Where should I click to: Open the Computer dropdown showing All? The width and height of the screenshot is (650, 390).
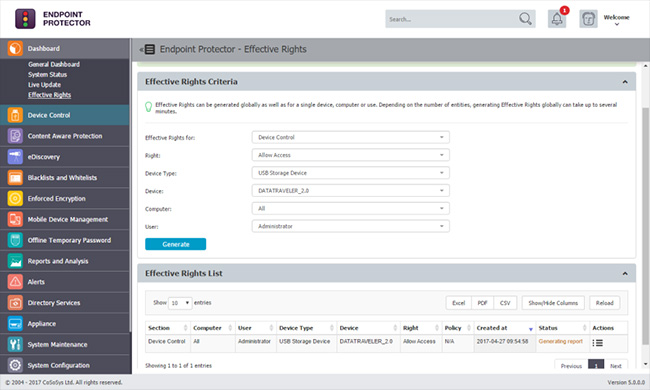click(351, 208)
